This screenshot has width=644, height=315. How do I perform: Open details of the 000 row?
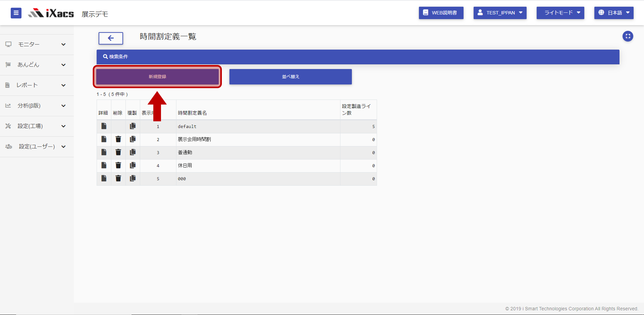click(104, 178)
